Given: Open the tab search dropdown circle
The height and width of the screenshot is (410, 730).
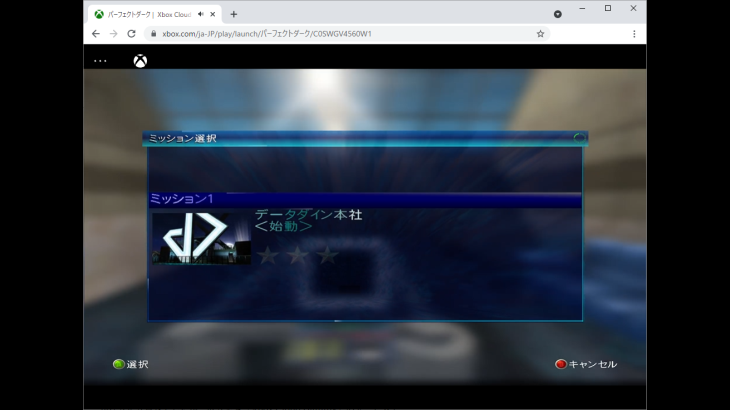Looking at the screenshot, I should (558, 14).
